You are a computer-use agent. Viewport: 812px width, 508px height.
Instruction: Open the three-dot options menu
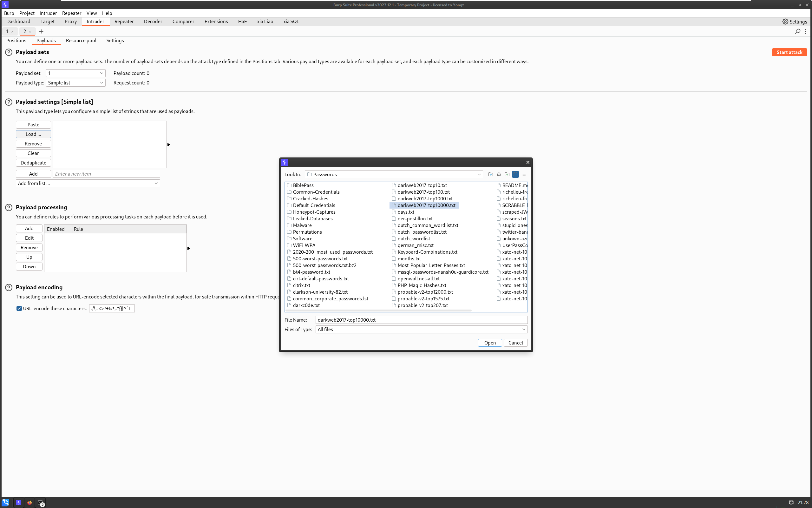coord(806,31)
